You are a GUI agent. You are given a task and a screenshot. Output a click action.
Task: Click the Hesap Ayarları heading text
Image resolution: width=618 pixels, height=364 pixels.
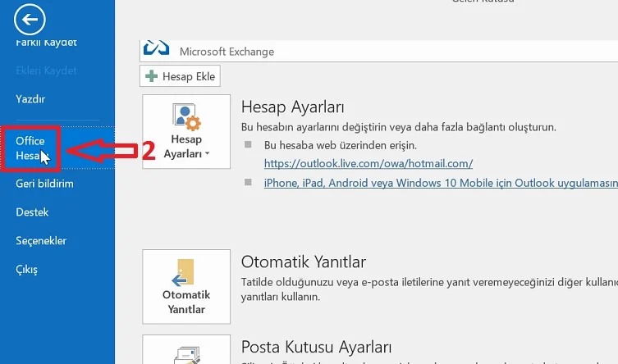point(292,107)
